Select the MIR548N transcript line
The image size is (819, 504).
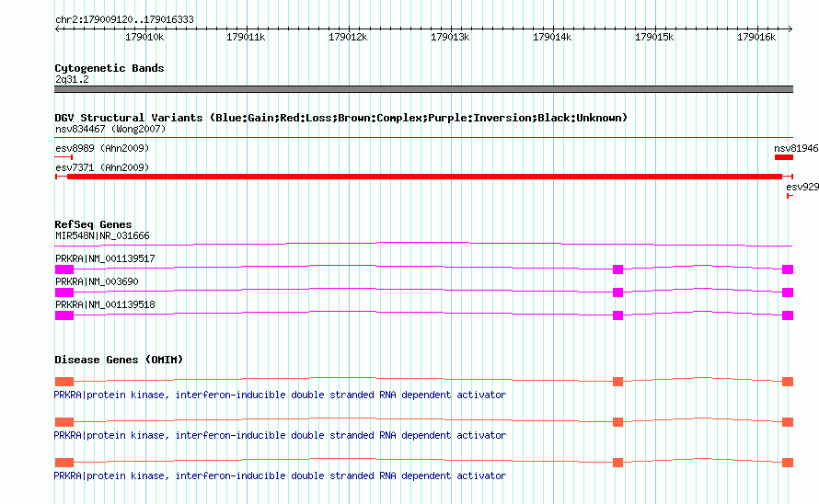[x=423, y=244]
